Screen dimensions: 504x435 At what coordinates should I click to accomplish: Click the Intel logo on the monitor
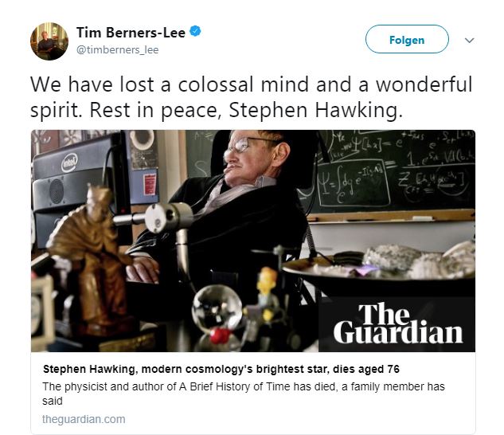(69, 163)
